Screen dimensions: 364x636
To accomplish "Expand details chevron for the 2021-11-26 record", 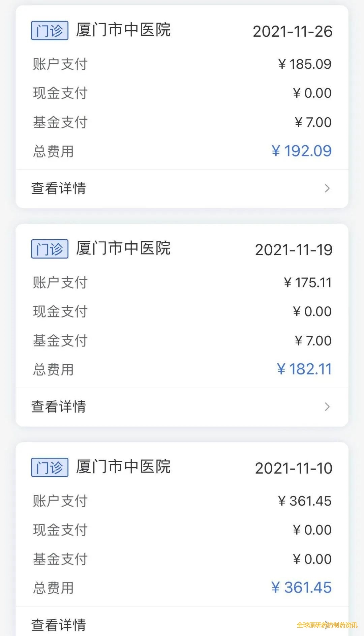I will point(327,188).
